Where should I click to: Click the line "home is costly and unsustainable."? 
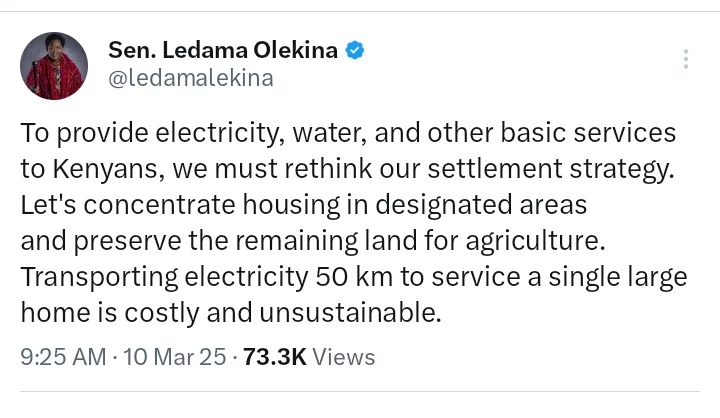pos(231,312)
